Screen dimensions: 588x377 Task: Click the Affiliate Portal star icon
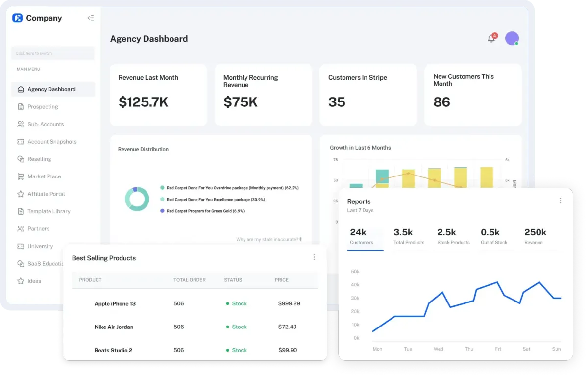(x=21, y=194)
